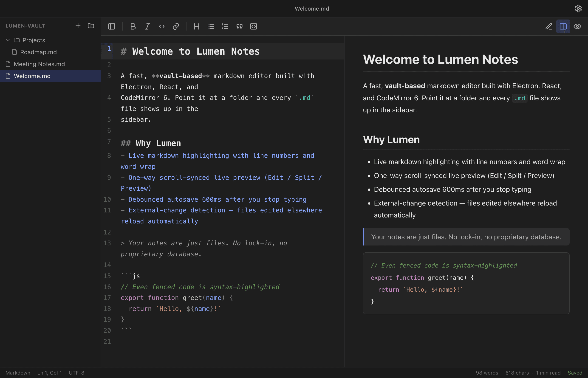Click preview blockquote about notes being files
Image resolution: width=588 pixels, height=378 pixels.
[x=466, y=237]
